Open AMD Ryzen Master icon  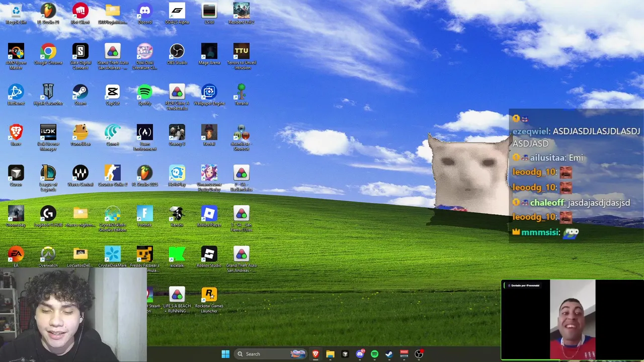point(16,56)
